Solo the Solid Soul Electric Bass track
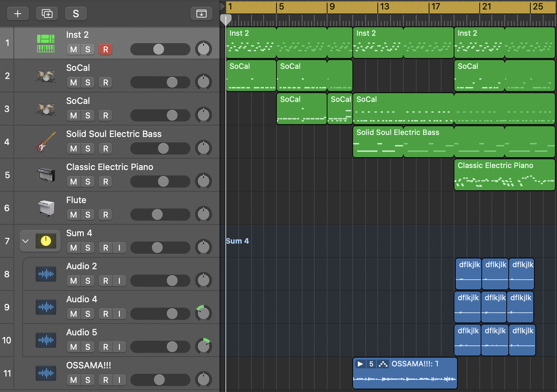 pyautogui.click(x=88, y=148)
